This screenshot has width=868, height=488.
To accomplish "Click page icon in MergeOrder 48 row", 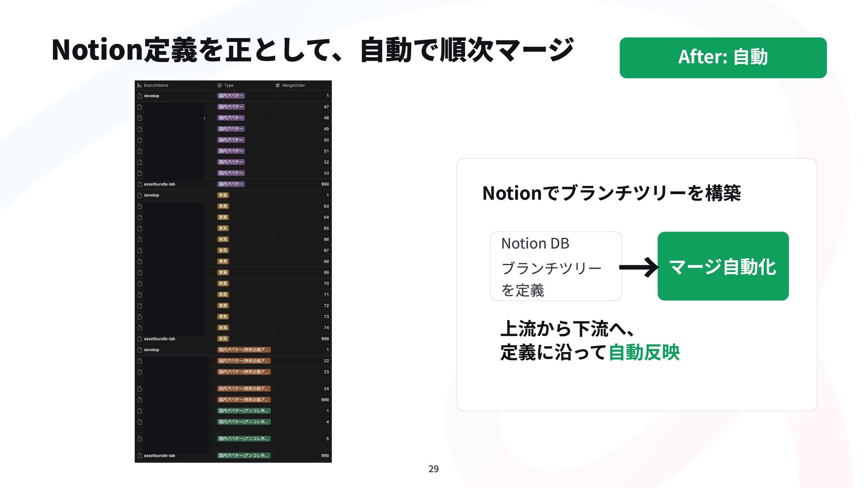I will [140, 118].
